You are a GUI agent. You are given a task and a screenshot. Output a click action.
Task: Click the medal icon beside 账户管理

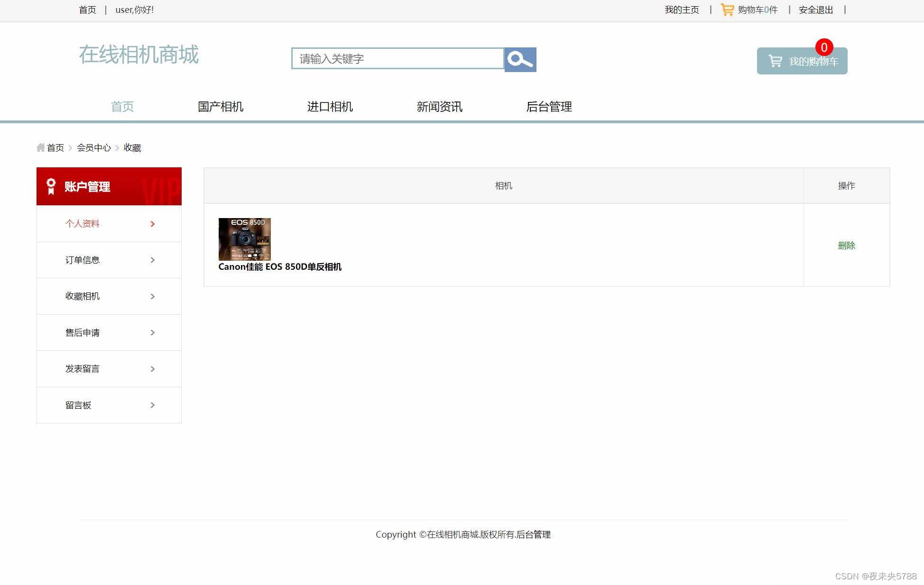[51, 186]
